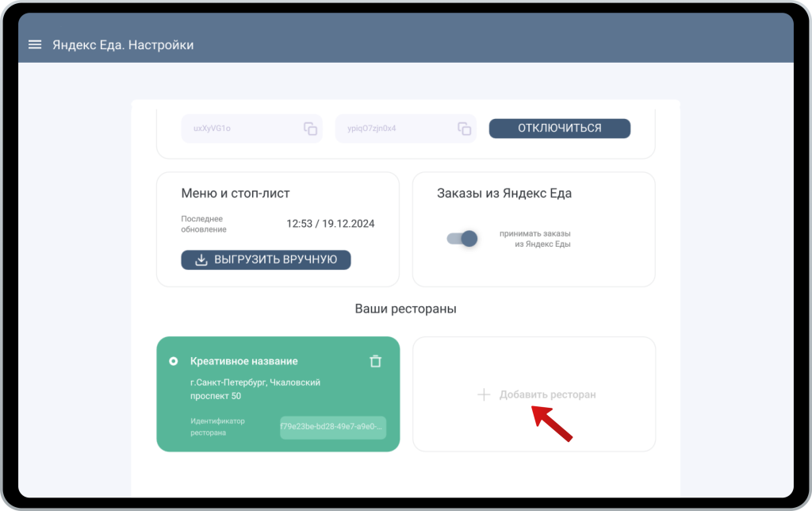Screen dimensions: 812x511
Task: Select the Креативное название radio button
Action: tap(174, 361)
